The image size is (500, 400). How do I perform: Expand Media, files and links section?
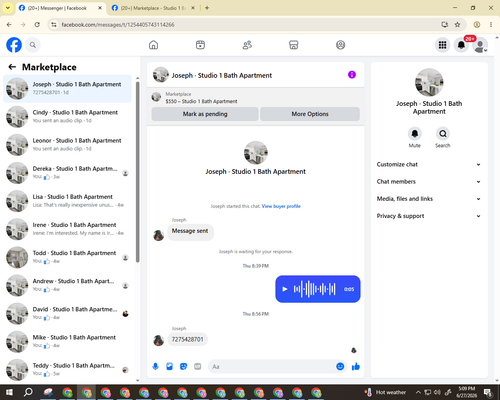point(429,199)
